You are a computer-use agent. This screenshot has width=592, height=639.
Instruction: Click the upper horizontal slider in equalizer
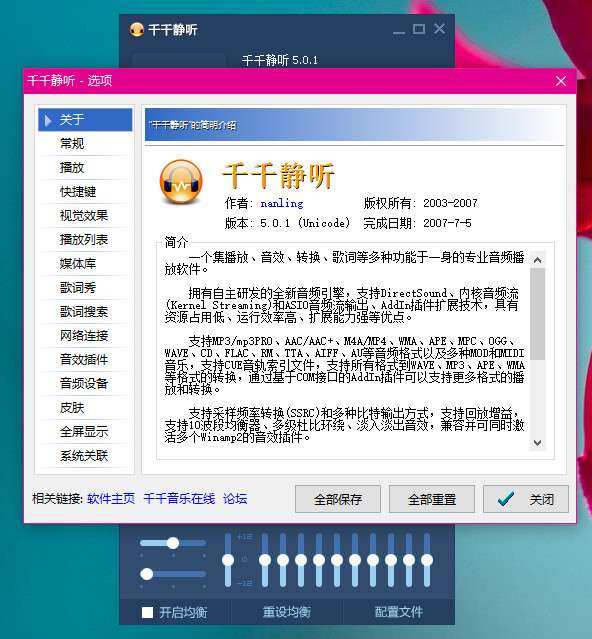tap(173, 543)
